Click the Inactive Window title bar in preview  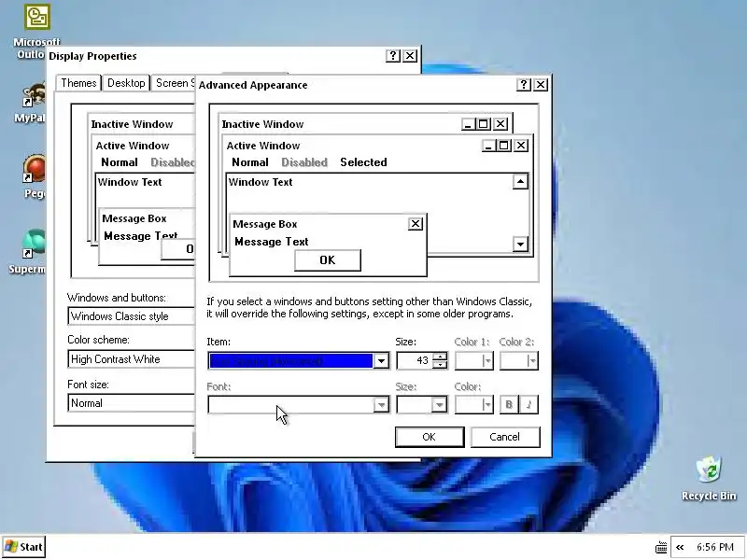point(365,124)
